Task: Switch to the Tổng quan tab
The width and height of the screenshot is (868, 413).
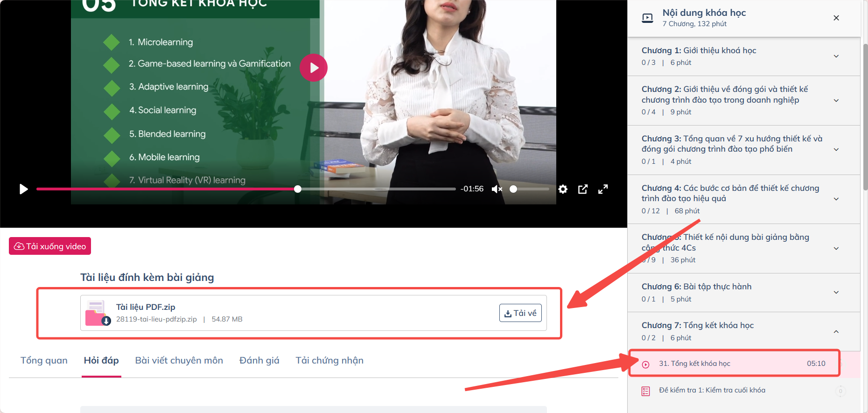Action: 44,360
